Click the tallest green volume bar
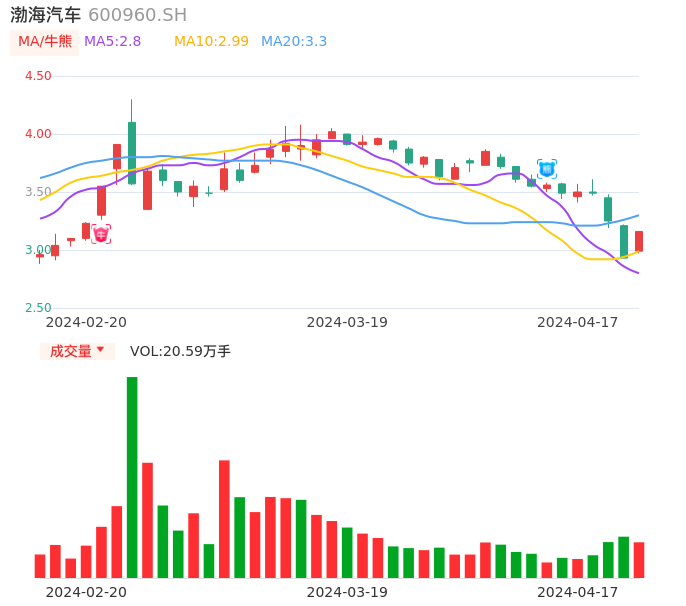Image resolution: width=686 pixels, height=606 pixels. (132, 477)
